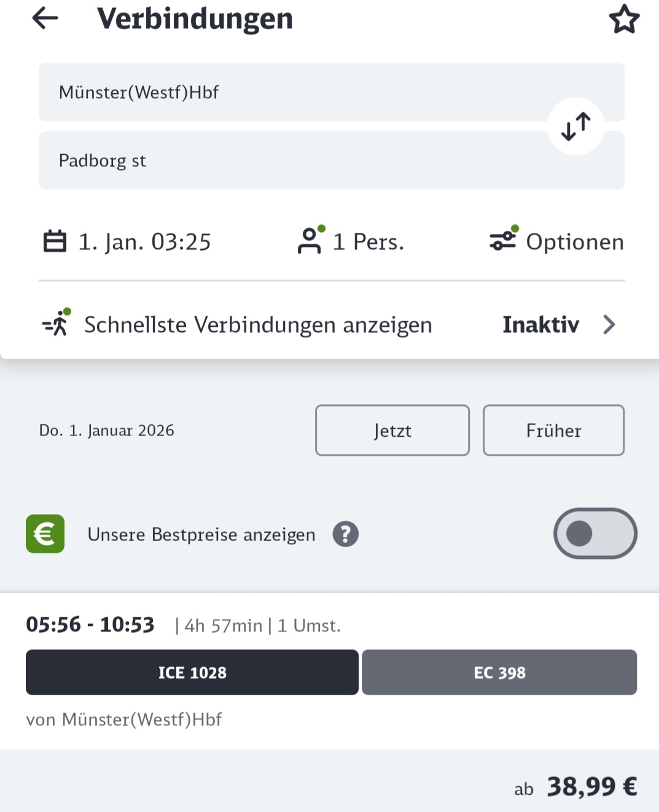This screenshot has height=812, width=659.
Task: Tap the running person fastest-connection icon
Action: click(57, 322)
